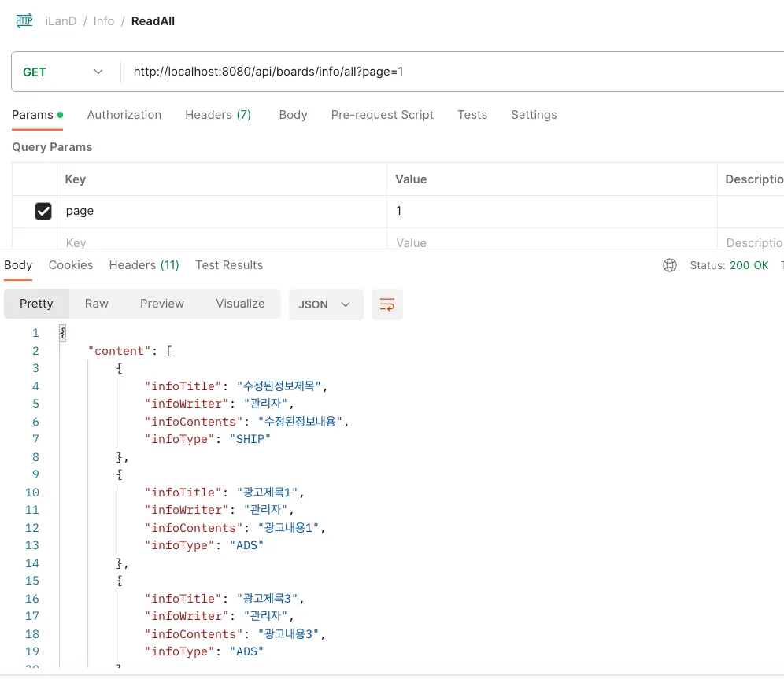This screenshot has height=679, width=784.
Task: Open the request Settings tab
Action: click(534, 115)
